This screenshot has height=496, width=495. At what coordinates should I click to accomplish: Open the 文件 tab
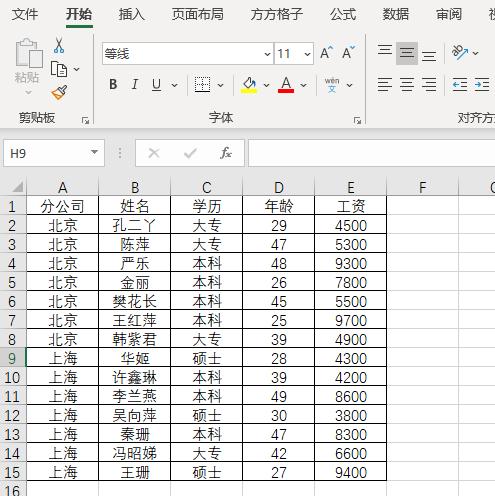25,14
